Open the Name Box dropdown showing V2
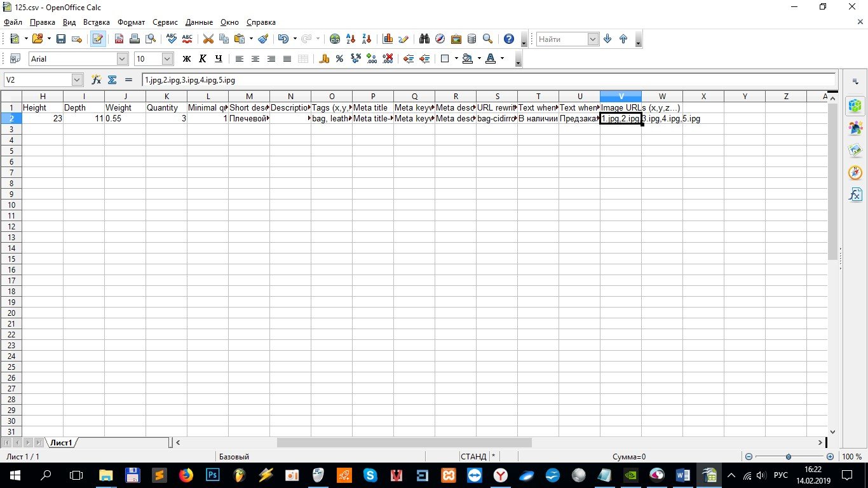868x488 pixels. point(78,79)
